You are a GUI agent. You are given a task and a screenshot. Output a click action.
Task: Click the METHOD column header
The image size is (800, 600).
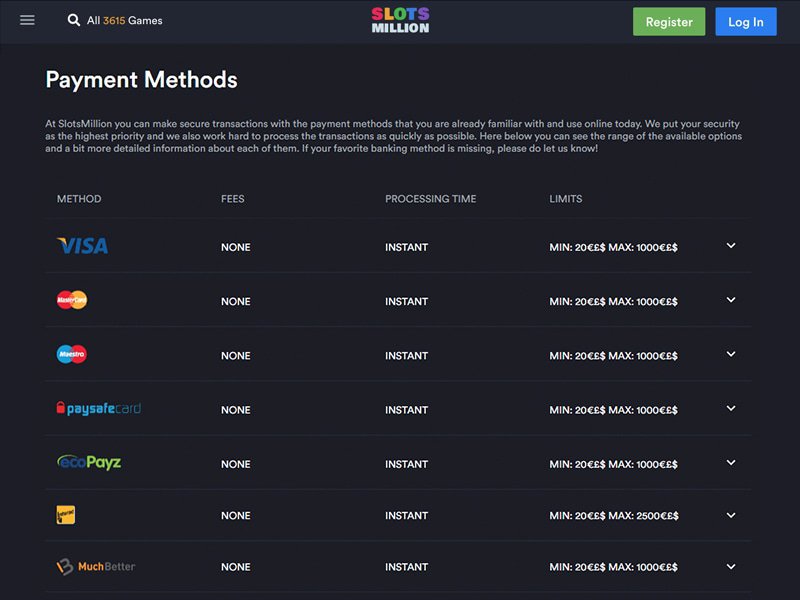(x=79, y=199)
